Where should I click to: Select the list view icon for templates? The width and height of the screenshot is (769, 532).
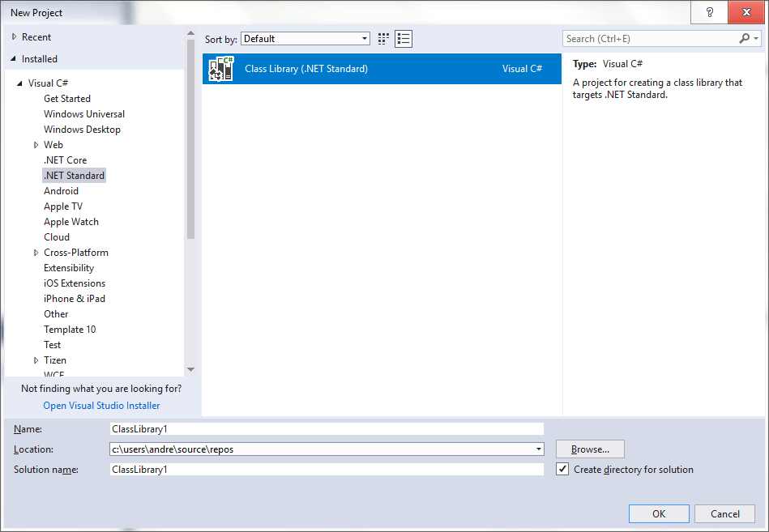403,38
